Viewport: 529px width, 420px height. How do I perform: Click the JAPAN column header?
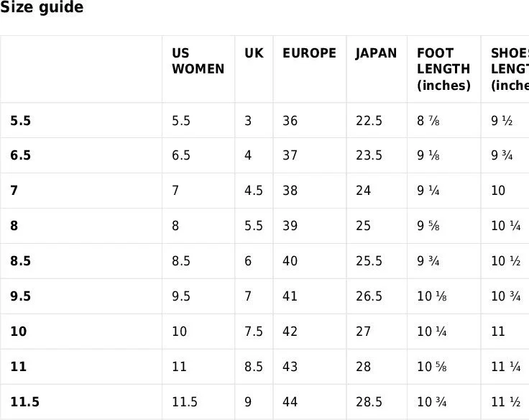[376, 53]
